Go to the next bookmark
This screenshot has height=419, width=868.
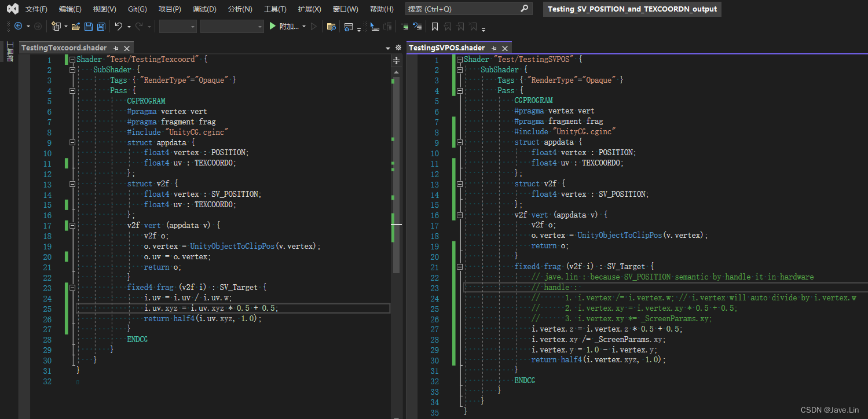click(x=461, y=26)
